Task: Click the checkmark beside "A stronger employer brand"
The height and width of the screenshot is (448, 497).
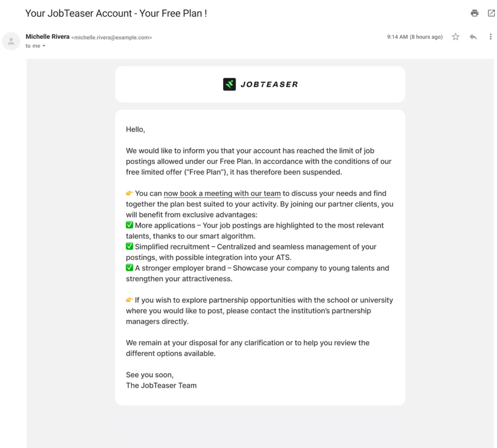Action: pos(129,268)
